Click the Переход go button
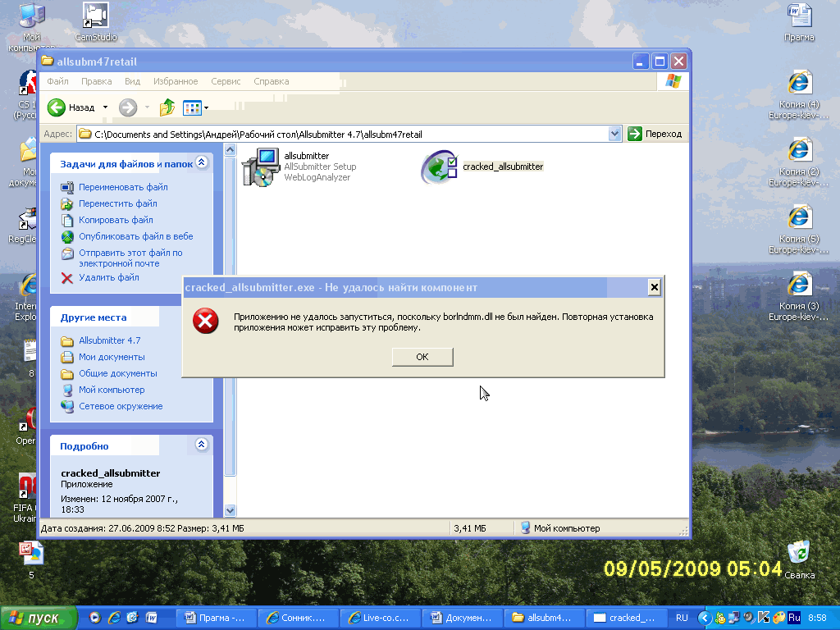Image resolution: width=840 pixels, height=630 pixels. pos(655,134)
